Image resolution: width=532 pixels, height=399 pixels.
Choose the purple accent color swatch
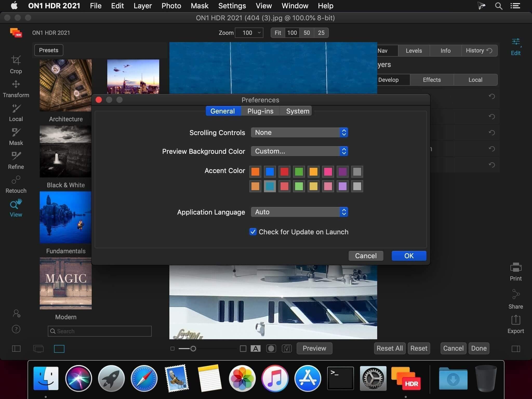pyautogui.click(x=343, y=172)
